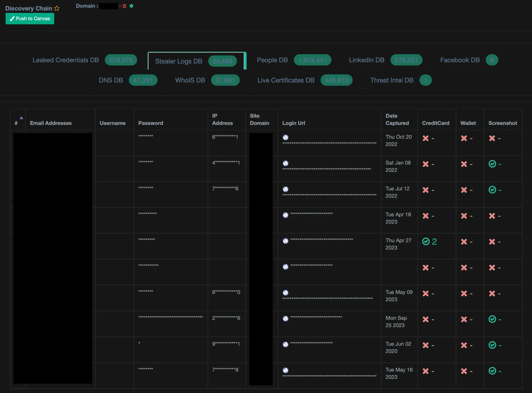
Task: Open the Leaked Credentials DB tab
Action: click(x=66, y=60)
